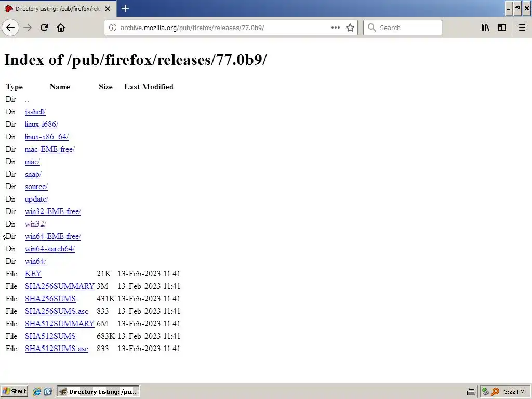Open the win64-EME-free/ directory

tap(53, 237)
